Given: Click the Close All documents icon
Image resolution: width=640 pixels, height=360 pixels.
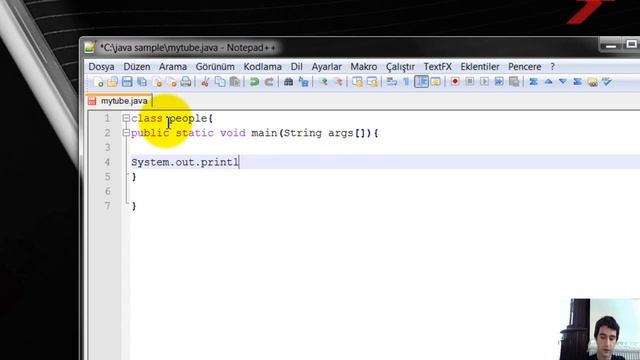Looking at the screenshot, I should (172, 82).
